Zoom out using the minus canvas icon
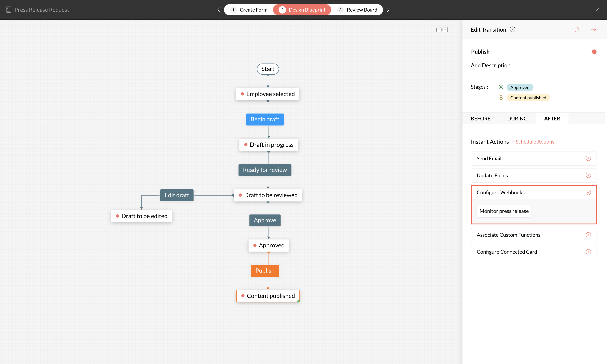607x364 pixels. [x=445, y=30]
